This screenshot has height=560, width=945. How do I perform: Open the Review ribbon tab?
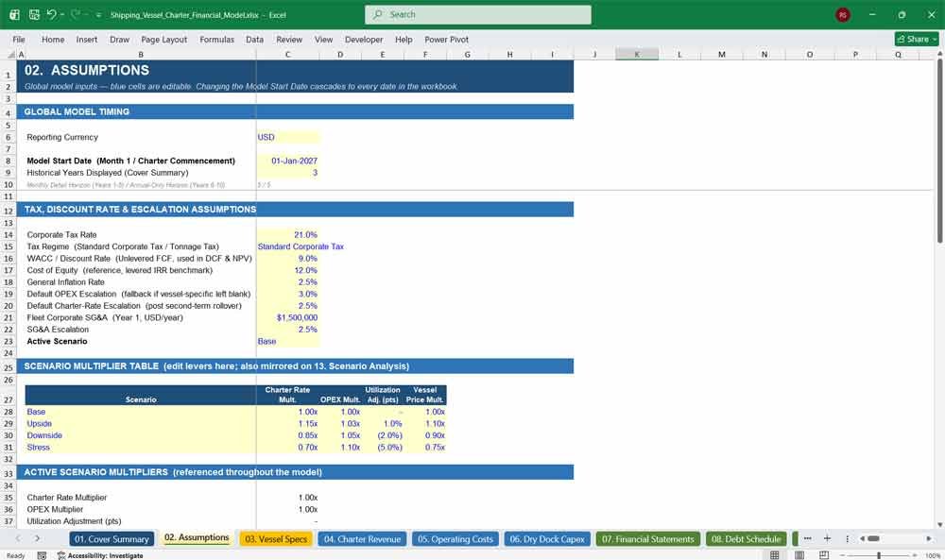click(x=288, y=39)
